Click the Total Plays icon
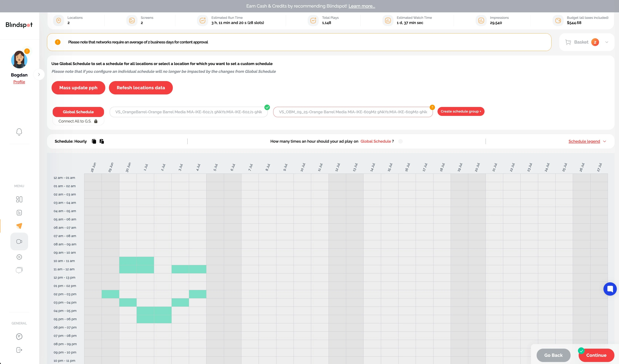619x364 pixels. click(313, 20)
